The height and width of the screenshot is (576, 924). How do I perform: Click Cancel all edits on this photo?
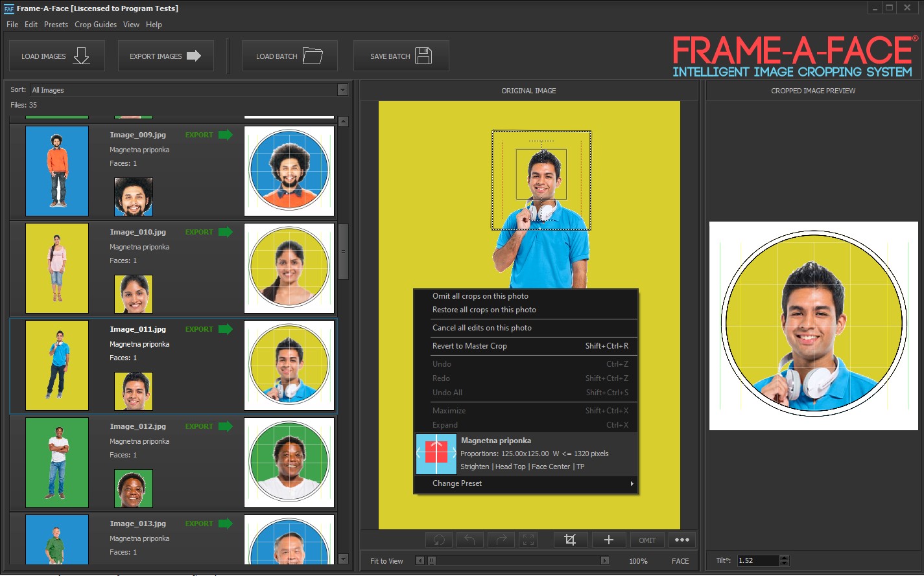pyautogui.click(x=482, y=328)
